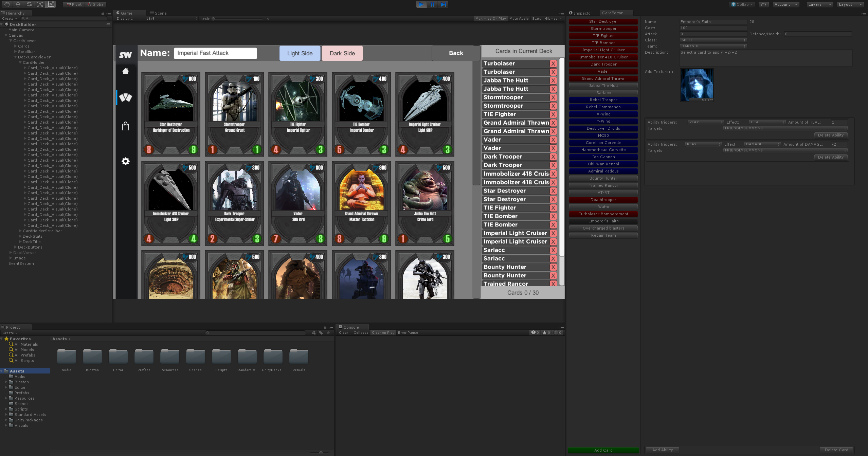
Task: Click the Dark Side button
Action: click(x=342, y=53)
